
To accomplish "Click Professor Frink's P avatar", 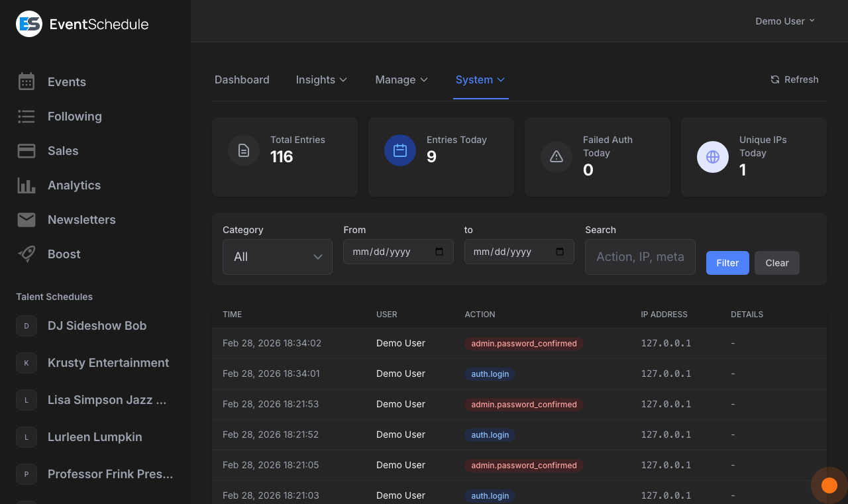I will 26,474.
